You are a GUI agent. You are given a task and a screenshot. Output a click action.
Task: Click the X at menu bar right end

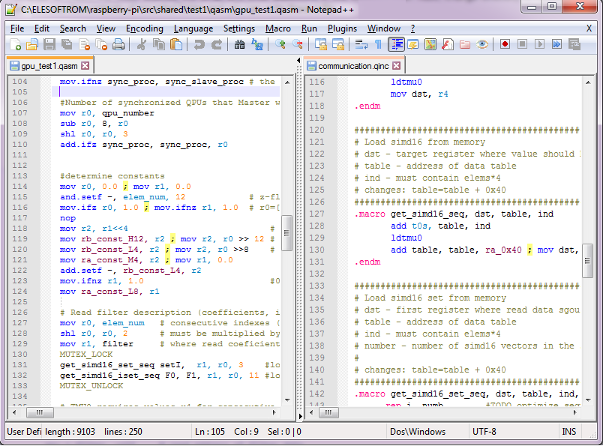pyautogui.click(x=589, y=29)
